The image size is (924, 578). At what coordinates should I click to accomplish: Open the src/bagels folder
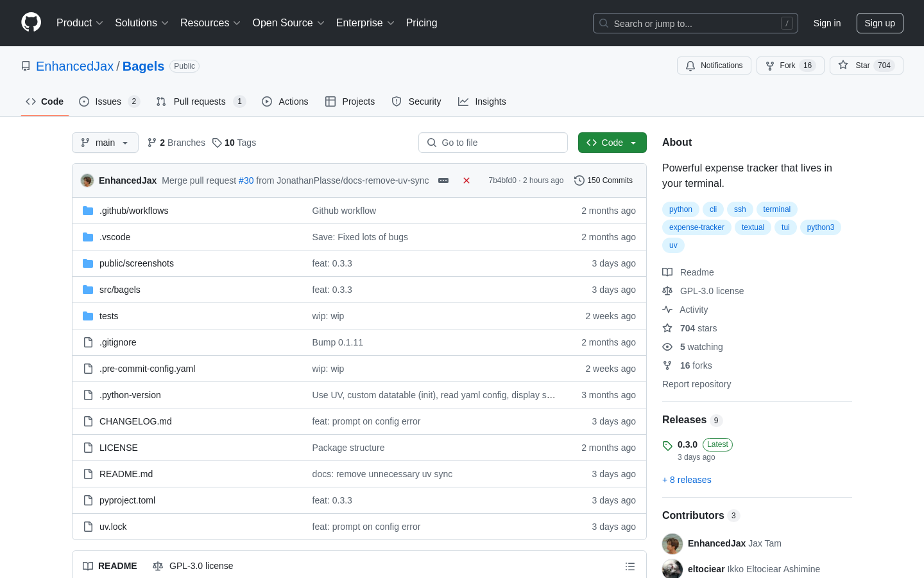coord(120,290)
